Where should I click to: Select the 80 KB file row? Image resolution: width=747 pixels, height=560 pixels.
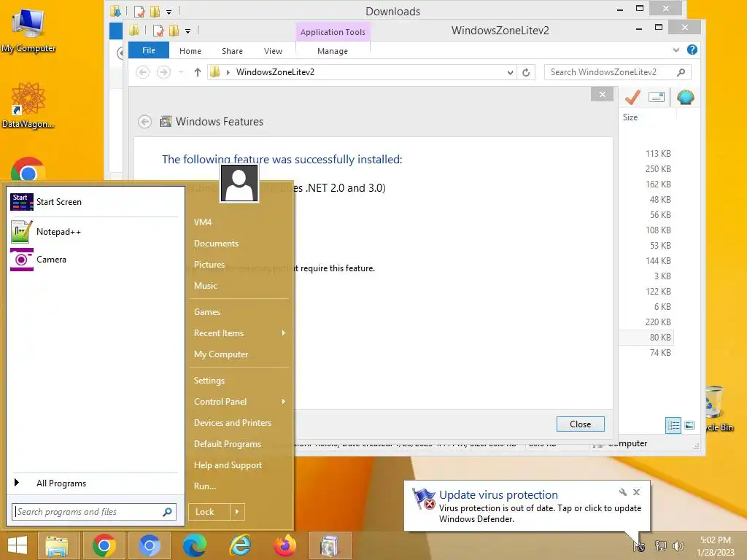646,338
